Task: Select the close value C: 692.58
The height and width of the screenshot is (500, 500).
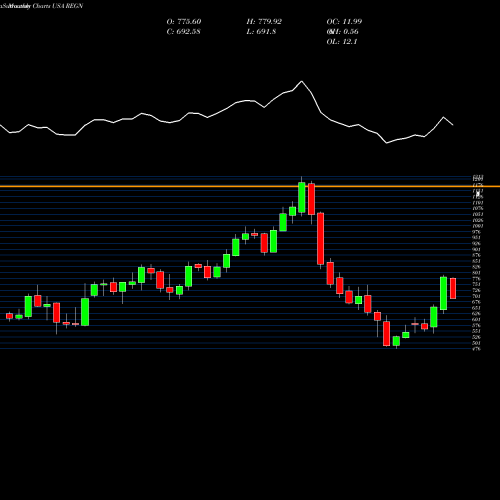Action: (x=183, y=32)
